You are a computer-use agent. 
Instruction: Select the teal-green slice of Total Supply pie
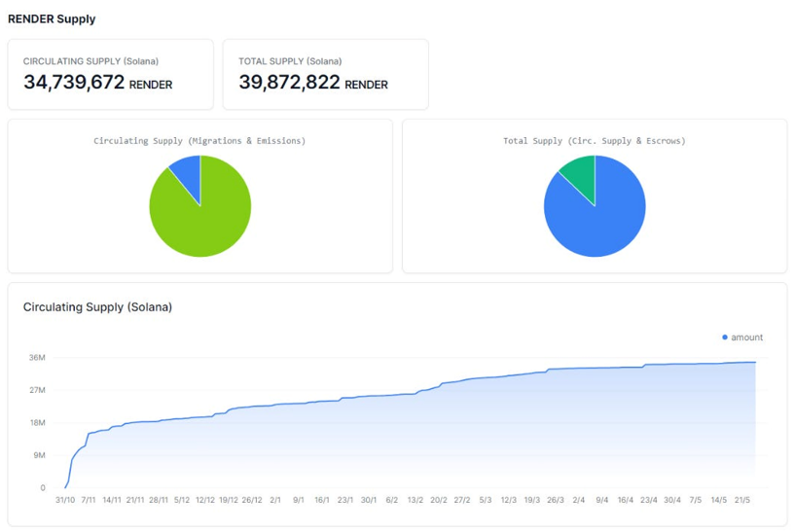tap(581, 173)
